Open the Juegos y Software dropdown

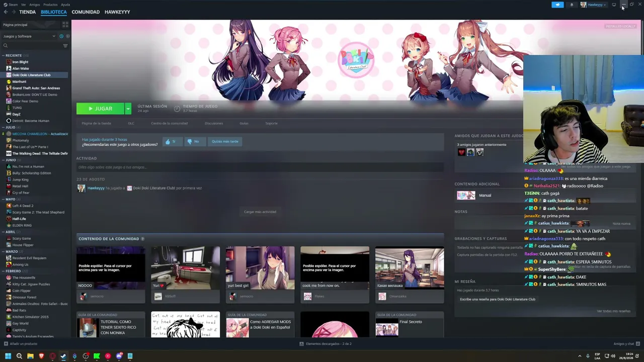click(29, 36)
